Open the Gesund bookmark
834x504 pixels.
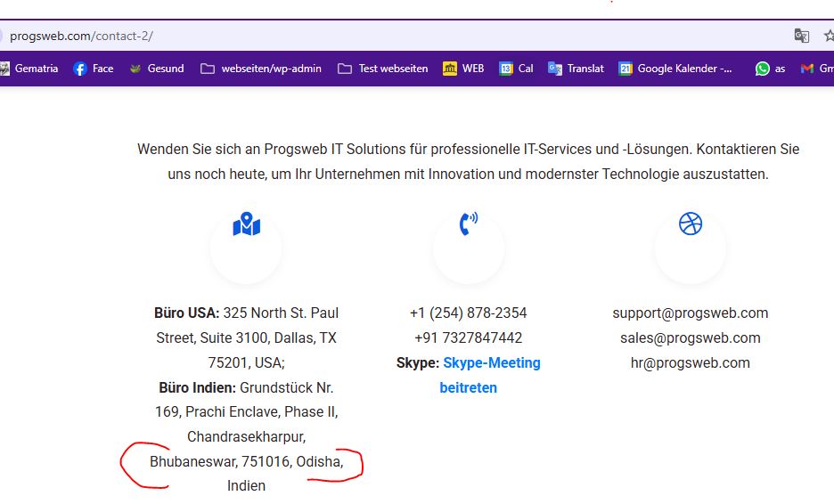[157, 69]
